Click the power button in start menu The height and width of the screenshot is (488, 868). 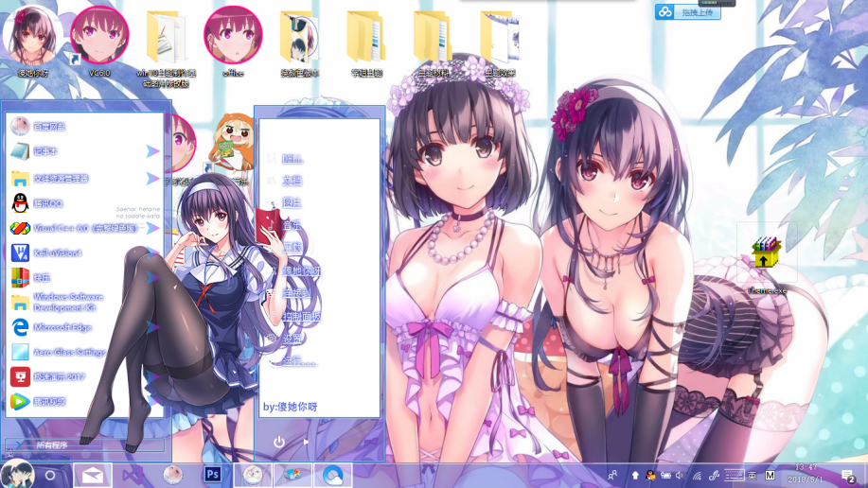[279, 442]
